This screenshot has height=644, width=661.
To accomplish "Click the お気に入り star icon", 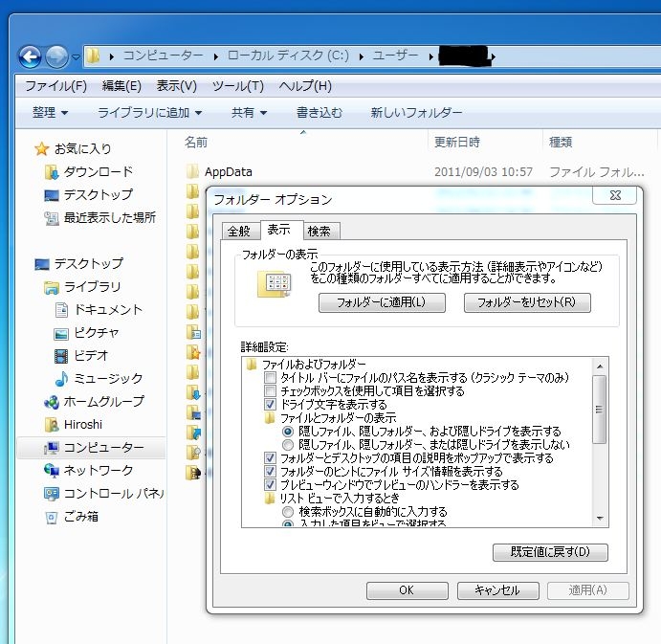I will (41, 148).
